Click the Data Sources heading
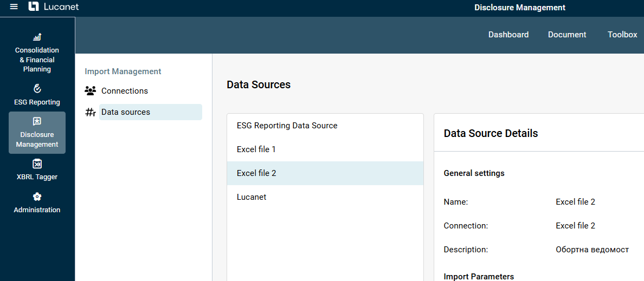 259,85
